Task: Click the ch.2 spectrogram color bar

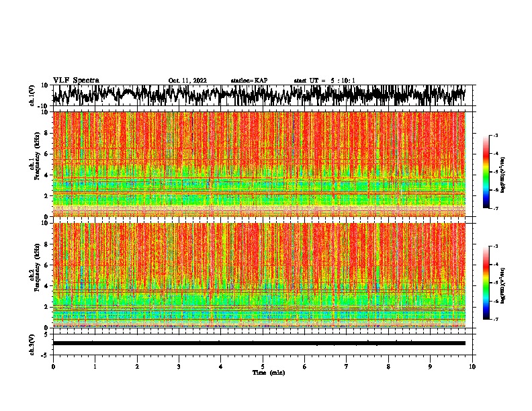Action: (486, 283)
